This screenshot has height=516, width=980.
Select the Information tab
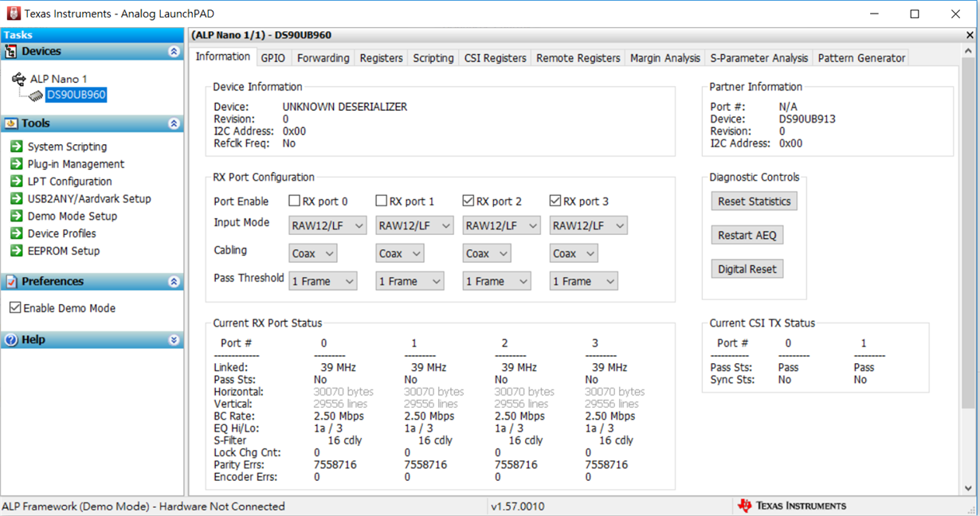223,57
